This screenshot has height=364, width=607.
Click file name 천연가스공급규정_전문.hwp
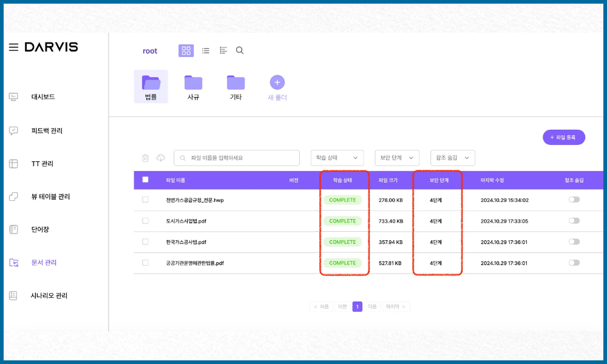coord(195,200)
